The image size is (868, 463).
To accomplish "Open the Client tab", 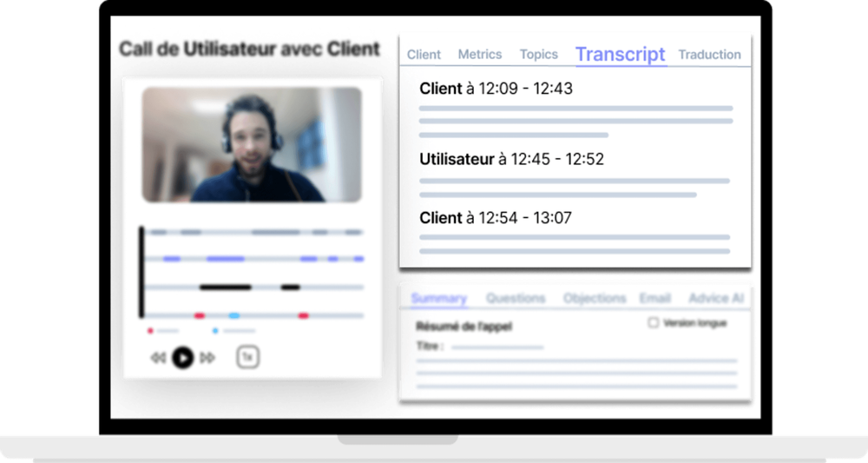I will click(x=424, y=55).
